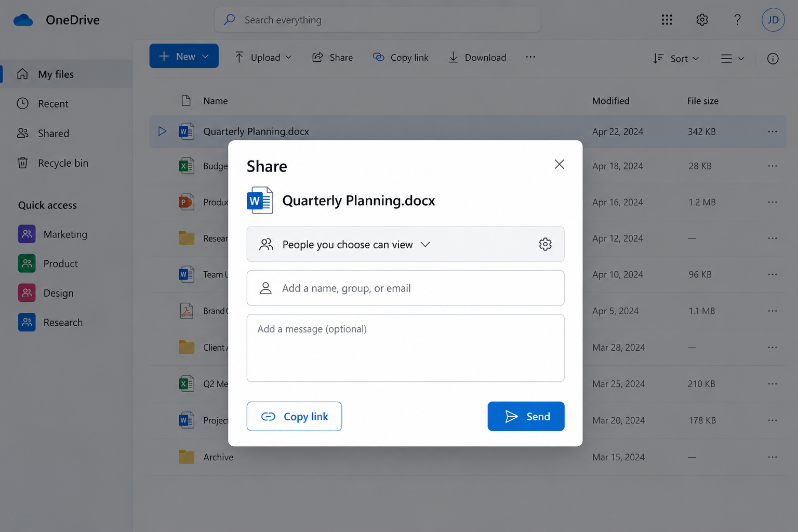Open the JD account avatar
The width and height of the screenshot is (798, 532).
773,20
